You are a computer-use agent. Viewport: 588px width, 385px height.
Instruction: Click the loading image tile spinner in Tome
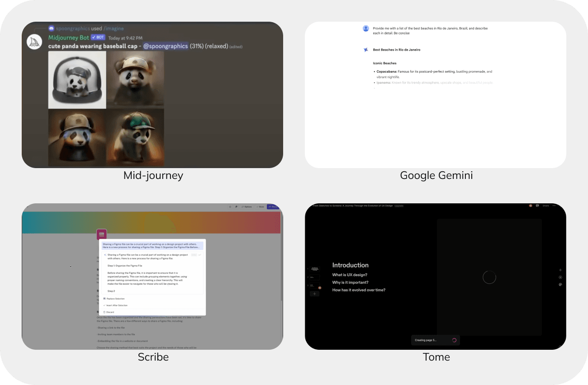[489, 277]
